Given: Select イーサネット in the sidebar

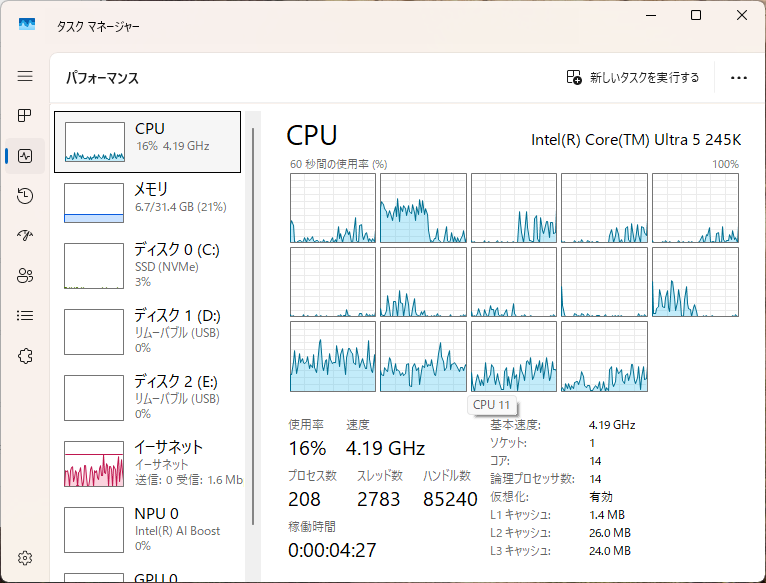Looking at the screenshot, I should click(148, 463).
